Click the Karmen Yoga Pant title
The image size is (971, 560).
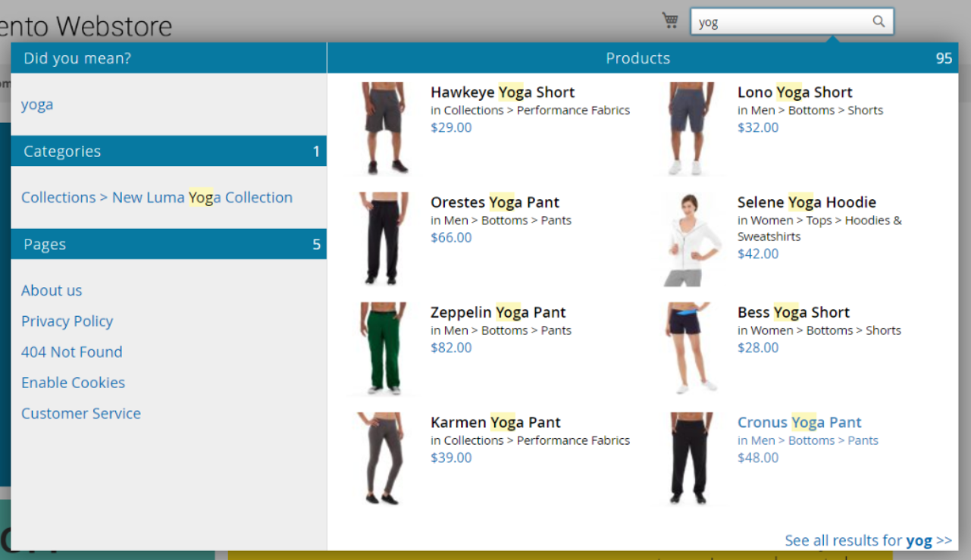pos(496,423)
